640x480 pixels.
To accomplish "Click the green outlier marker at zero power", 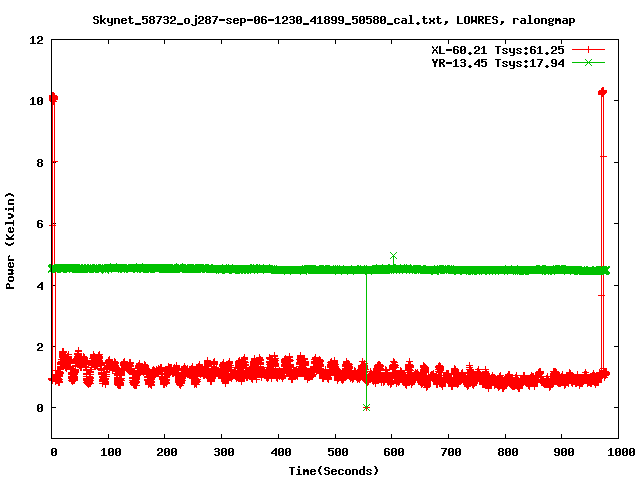I will [366, 407].
